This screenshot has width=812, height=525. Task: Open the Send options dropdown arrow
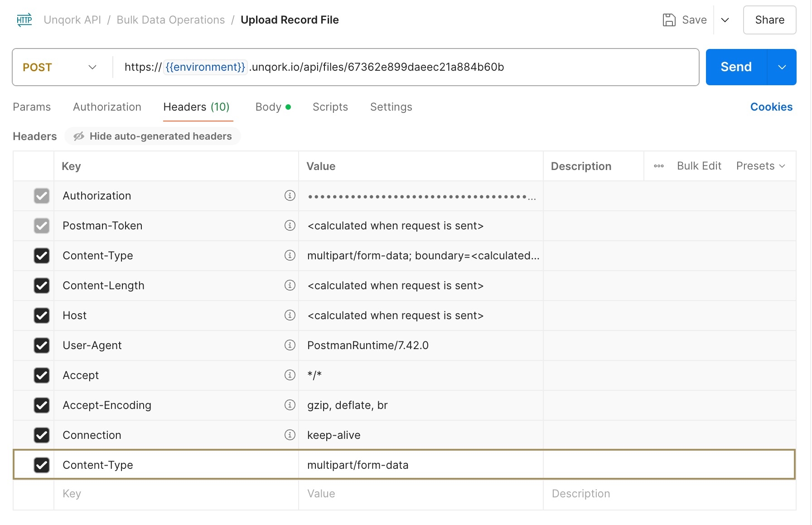point(782,67)
